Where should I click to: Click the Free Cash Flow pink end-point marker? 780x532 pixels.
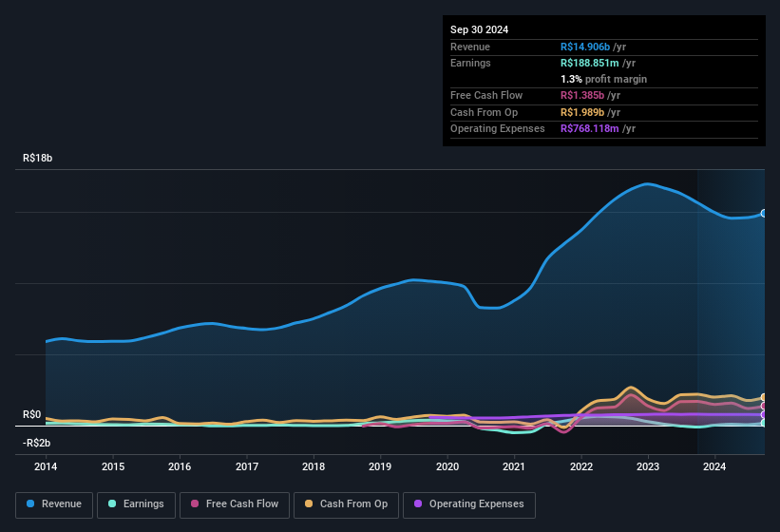pyautogui.click(x=764, y=406)
